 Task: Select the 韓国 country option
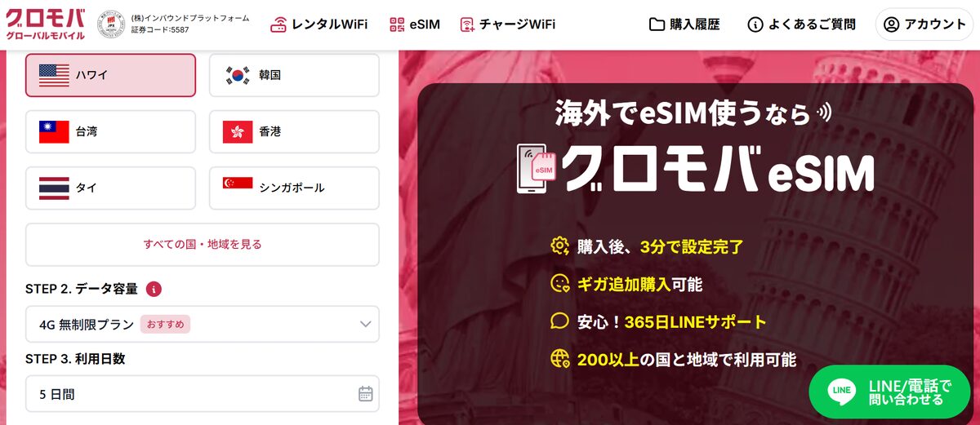[294, 75]
